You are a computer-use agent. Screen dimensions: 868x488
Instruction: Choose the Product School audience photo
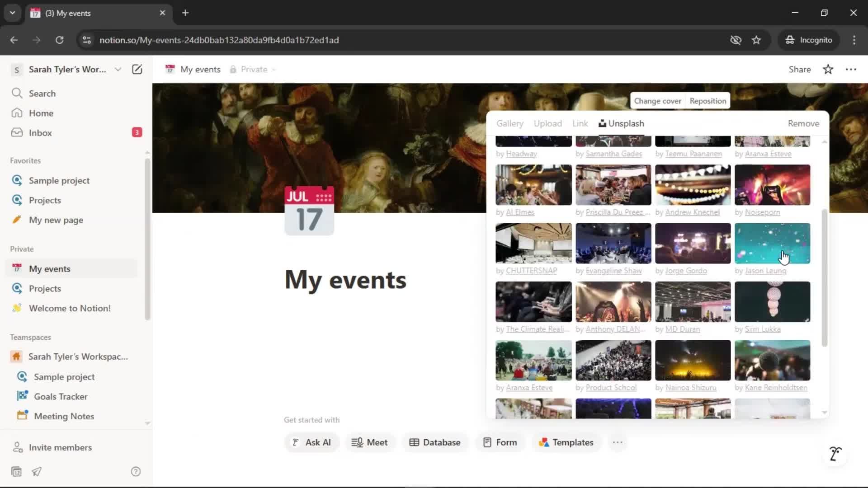click(x=613, y=360)
